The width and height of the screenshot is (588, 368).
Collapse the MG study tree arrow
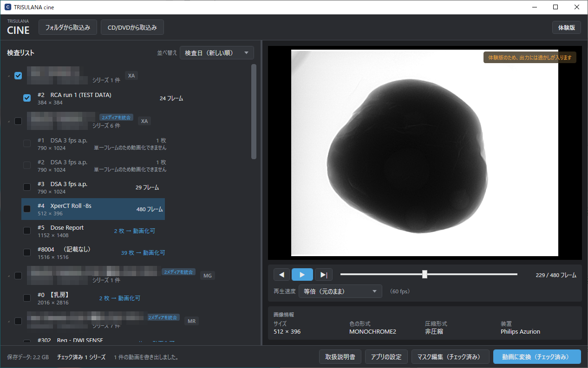(9, 276)
